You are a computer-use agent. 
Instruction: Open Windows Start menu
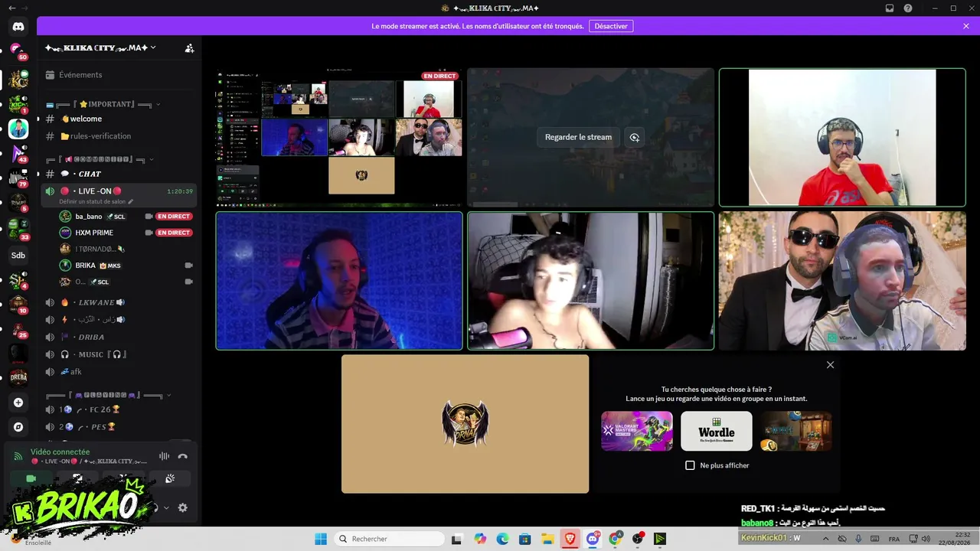coord(321,539)
